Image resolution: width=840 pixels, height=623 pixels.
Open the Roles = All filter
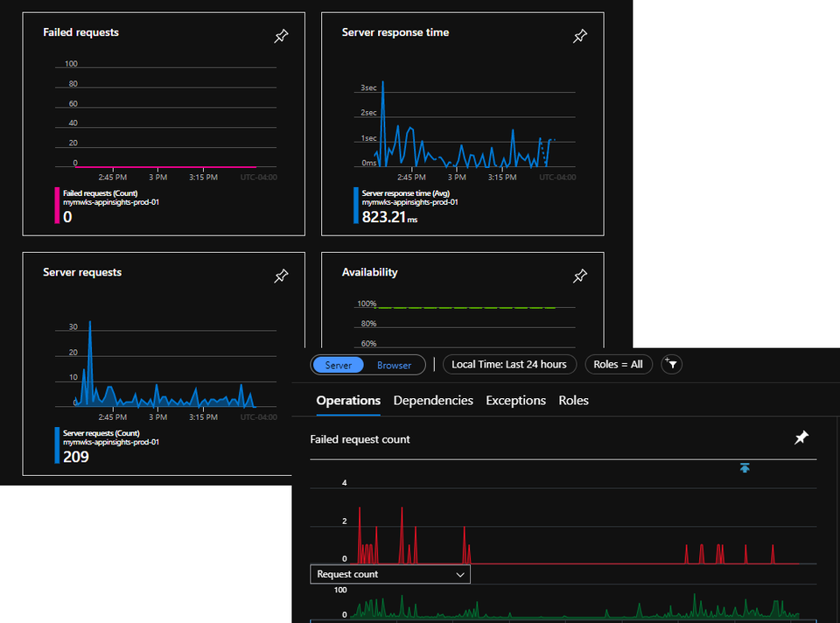click(x=619, y=364)
